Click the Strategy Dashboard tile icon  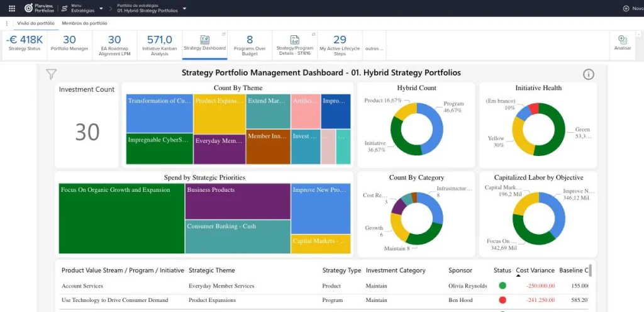[x=204, y=40]
